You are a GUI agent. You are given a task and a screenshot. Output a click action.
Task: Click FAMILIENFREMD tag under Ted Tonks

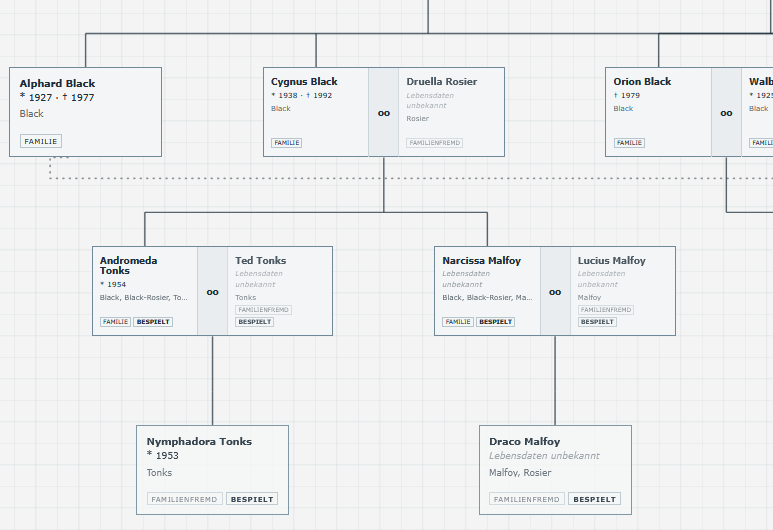(x=263, y=310)
